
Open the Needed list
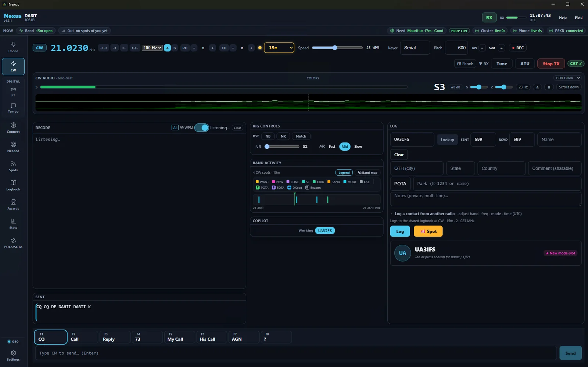13,147
